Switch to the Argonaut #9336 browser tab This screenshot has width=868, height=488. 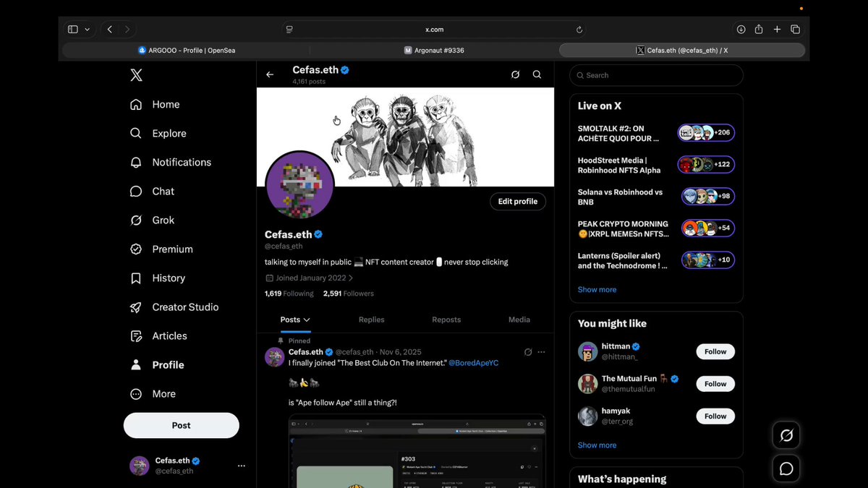(434, 51)
